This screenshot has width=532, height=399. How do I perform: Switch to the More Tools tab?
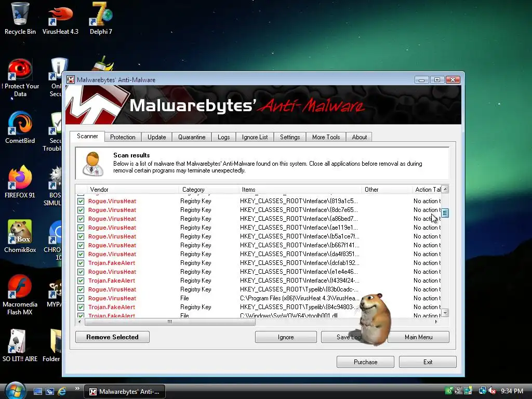coord(326,137)
